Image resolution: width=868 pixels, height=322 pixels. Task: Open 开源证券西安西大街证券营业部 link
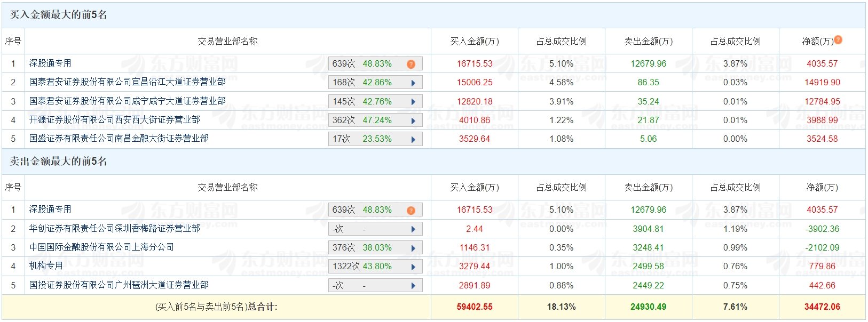coord(114,120)
